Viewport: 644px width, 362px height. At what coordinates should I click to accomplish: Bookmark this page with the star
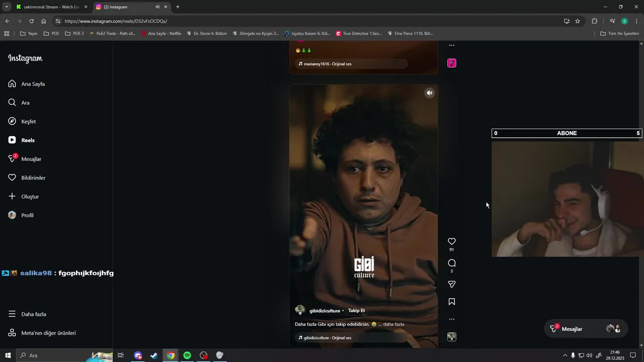pos(578,21)
